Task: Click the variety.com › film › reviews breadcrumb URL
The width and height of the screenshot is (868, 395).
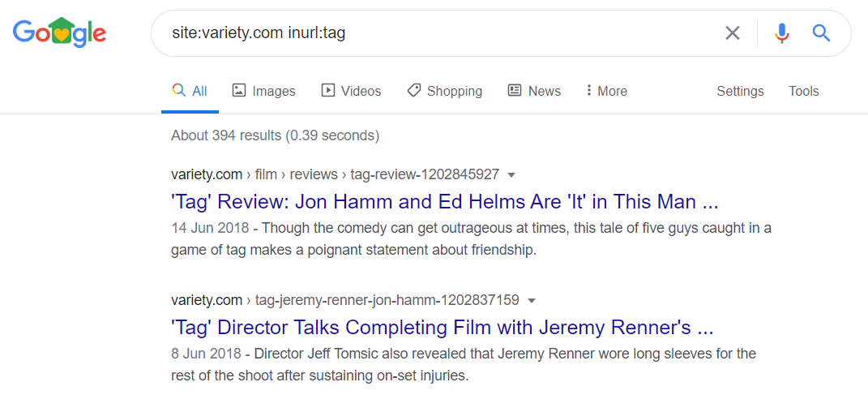Action: 335,174
